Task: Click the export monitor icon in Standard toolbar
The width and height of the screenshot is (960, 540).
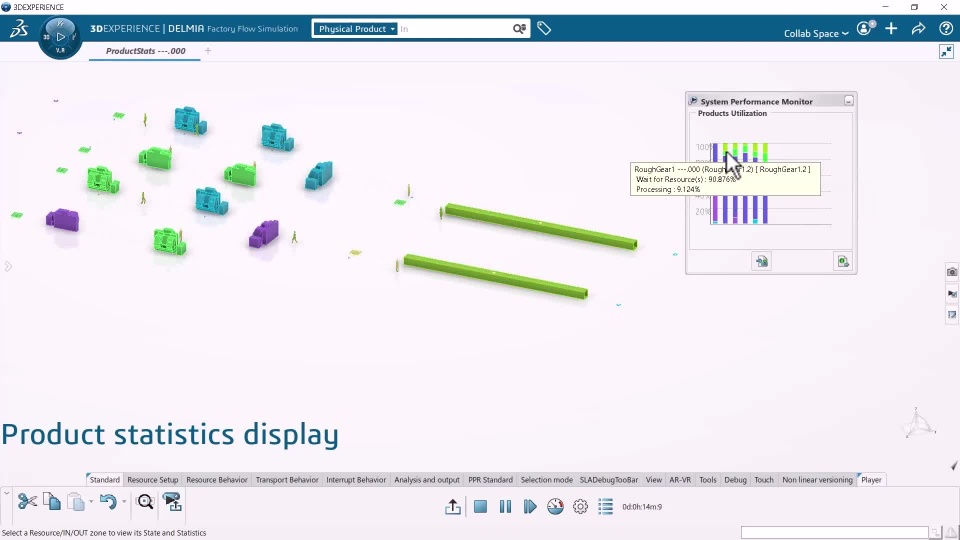Action: click(x=173, y=502)
